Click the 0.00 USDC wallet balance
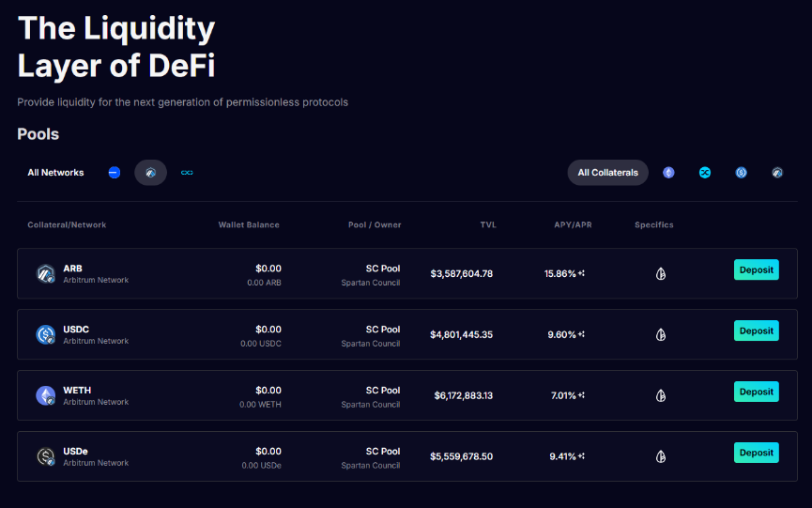The image size is (812, 508). coord(261,344)
